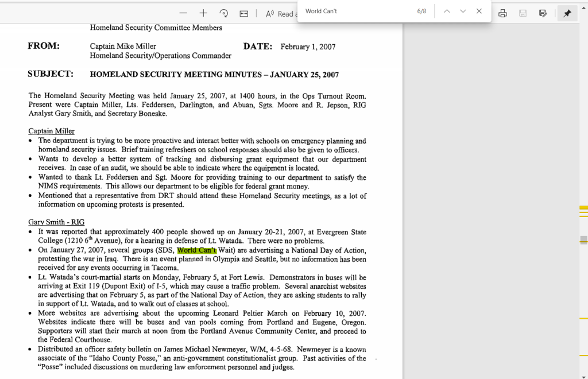
Task: Jump to the next search result
Action: point(463,11)
